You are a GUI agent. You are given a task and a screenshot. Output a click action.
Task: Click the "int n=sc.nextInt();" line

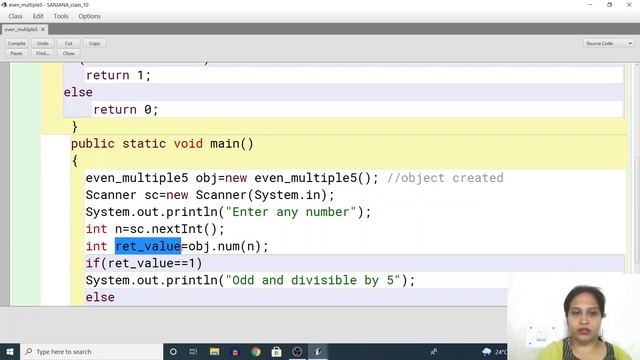(x=155, y=229)
